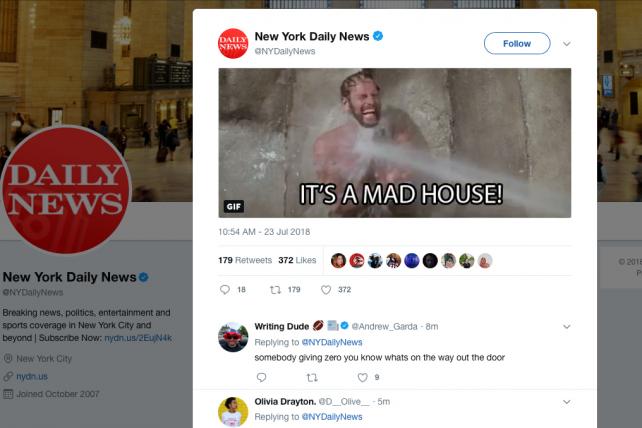Like the main tweet with the heart icon
The width and height of the screenshot is (642, 428).
coord(326,290)
